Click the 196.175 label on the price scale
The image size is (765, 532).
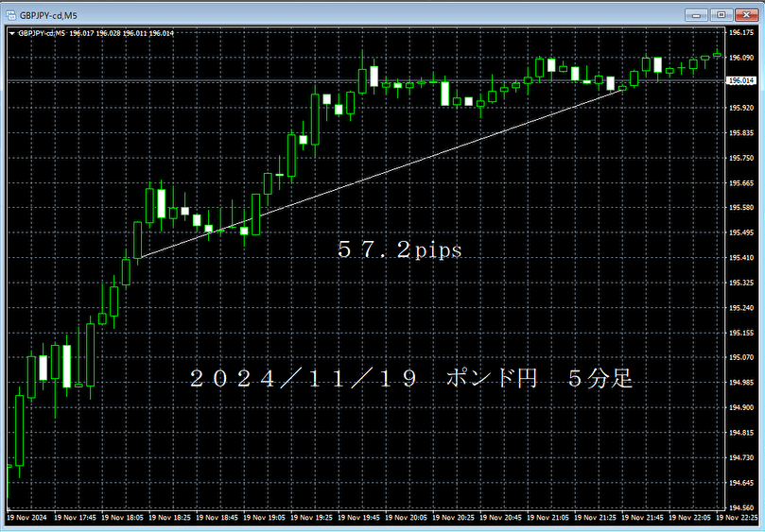740,32
